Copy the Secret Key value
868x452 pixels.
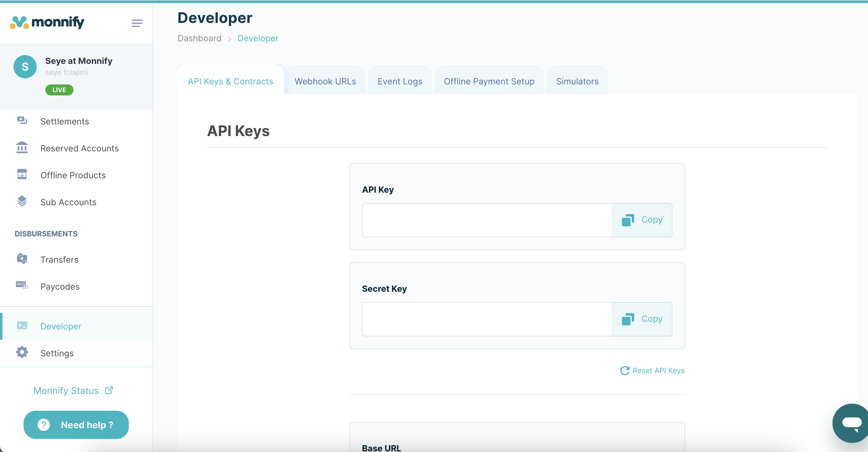point(642,319)
